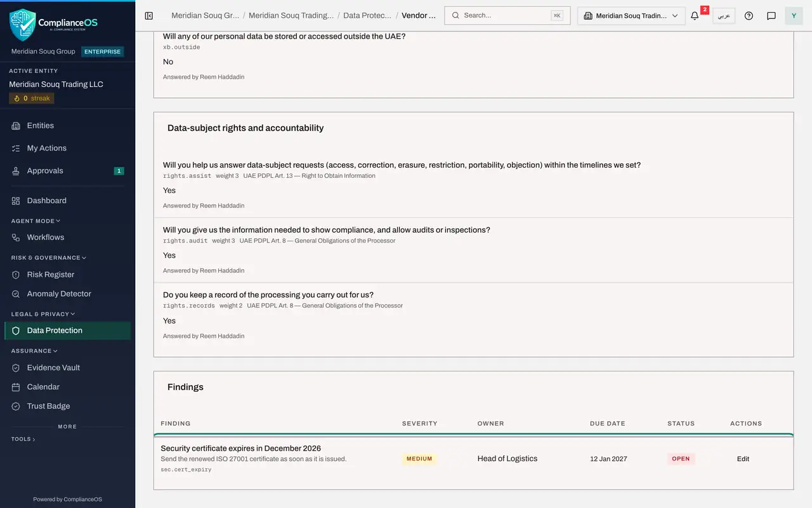
Task: Click the ENTERPRISE plan badge
Action: pos(102,52)
